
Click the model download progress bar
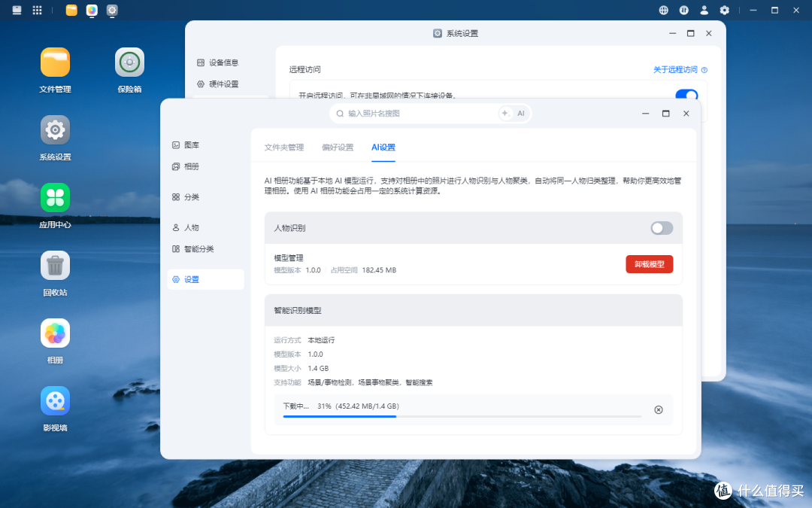pos(462,416)
